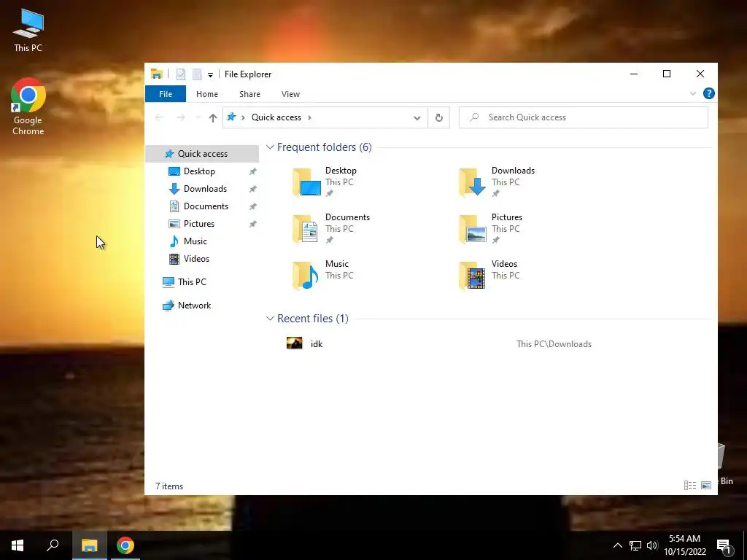Open Customize Quick Access Toolbar dropdown

tap(210, 75)
